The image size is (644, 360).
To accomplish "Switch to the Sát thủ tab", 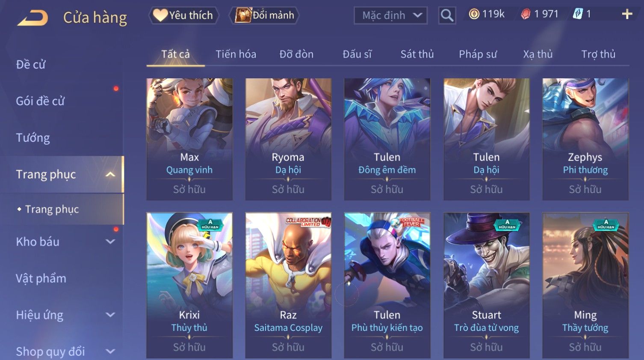I will 417,54.
